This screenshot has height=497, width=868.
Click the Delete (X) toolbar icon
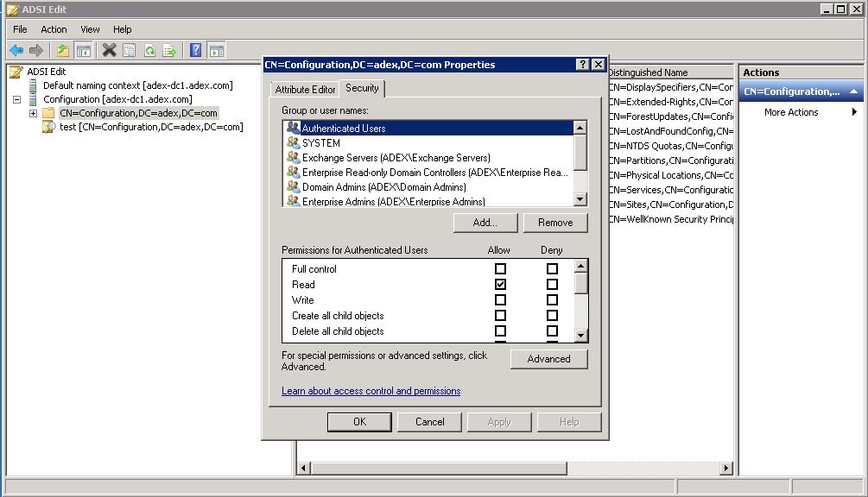[110, 49]
